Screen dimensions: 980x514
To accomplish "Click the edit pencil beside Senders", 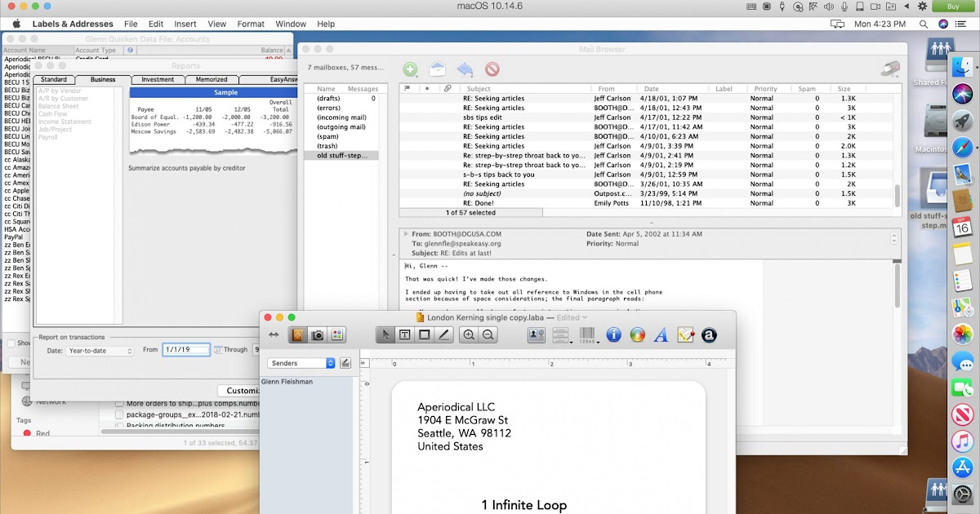I will coord(345,362).
